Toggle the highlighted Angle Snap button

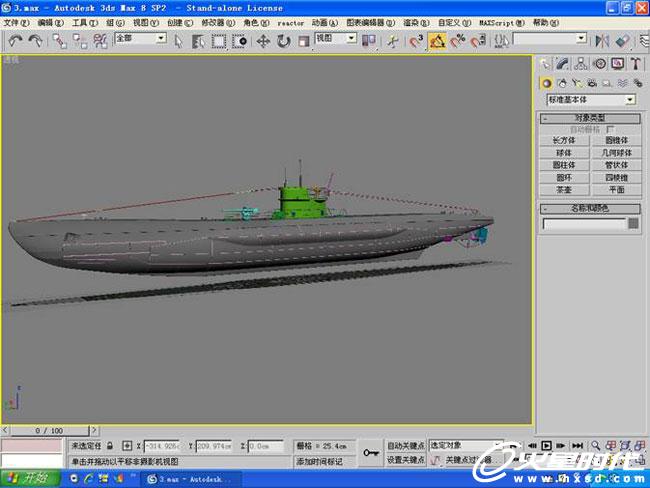[x=437, y=41]
